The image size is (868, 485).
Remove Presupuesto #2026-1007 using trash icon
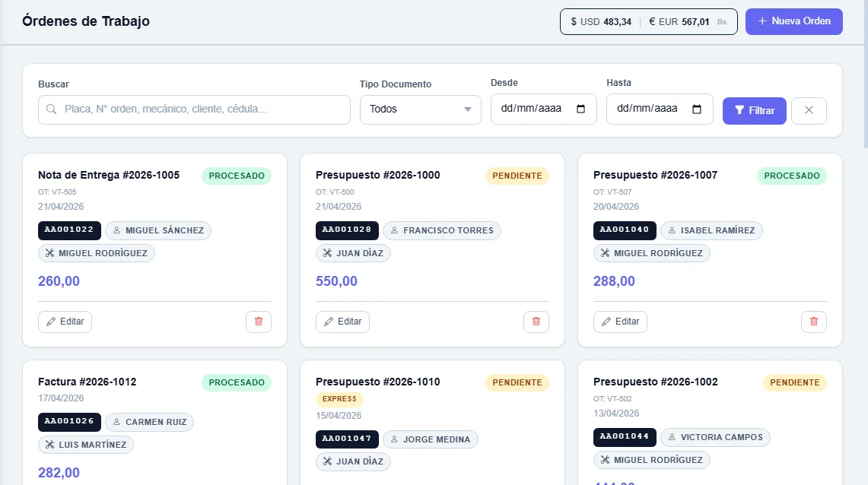814,322
